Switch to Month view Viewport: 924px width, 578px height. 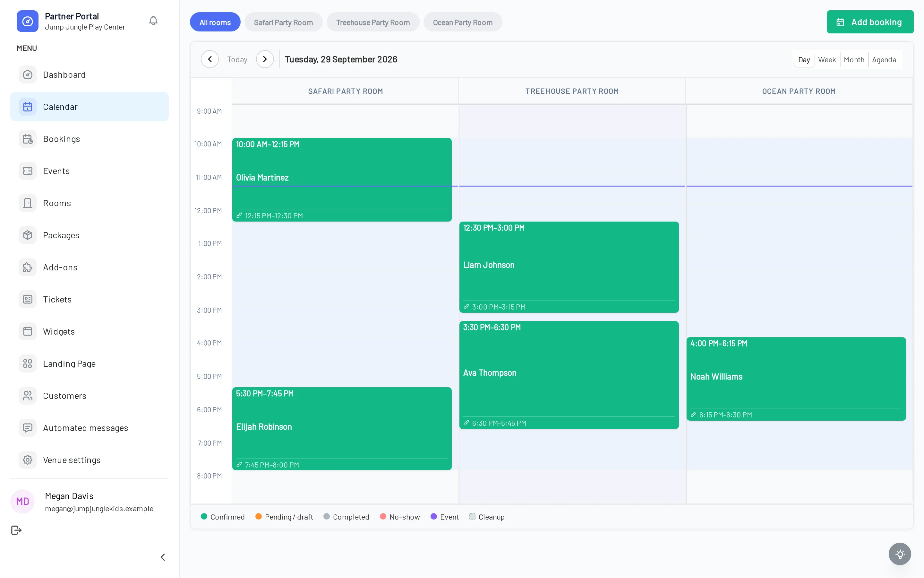(854, 60)
